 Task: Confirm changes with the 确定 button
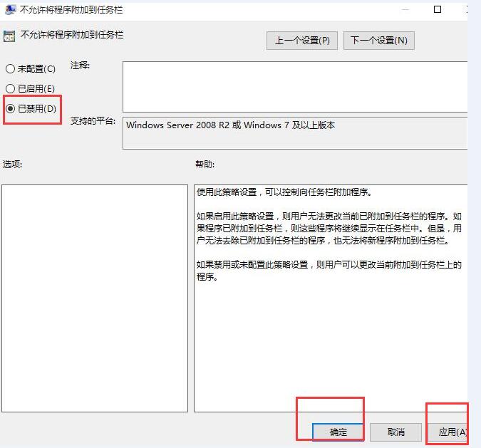tap(338, 432)
